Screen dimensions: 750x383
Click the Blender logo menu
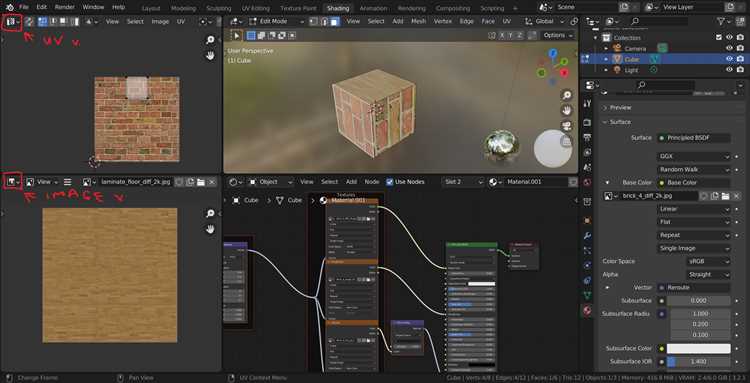[10, 7]
